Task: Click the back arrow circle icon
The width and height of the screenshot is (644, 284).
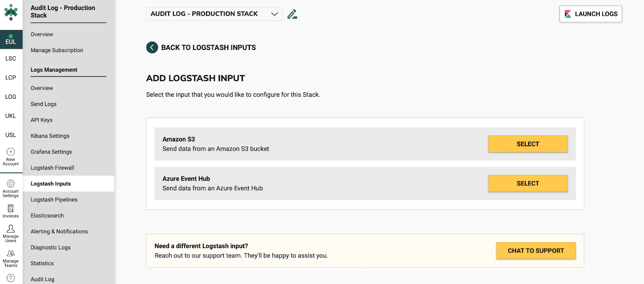Action: pyautogui.click(x=152, y=48)
